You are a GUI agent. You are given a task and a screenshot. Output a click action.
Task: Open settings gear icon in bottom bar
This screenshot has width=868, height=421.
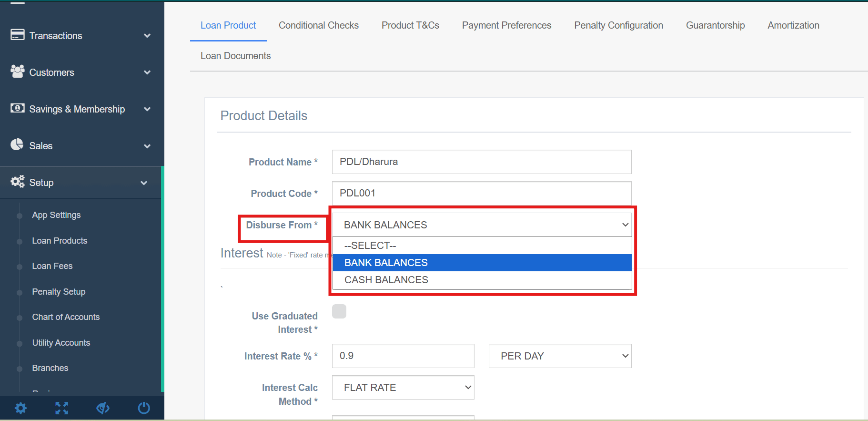click(20, 408)
